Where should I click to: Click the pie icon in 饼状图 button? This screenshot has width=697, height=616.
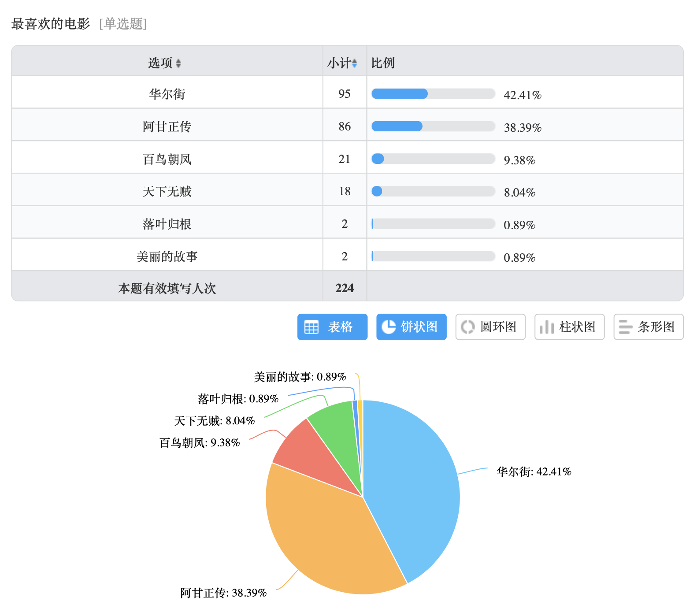[x=389, y=327]
